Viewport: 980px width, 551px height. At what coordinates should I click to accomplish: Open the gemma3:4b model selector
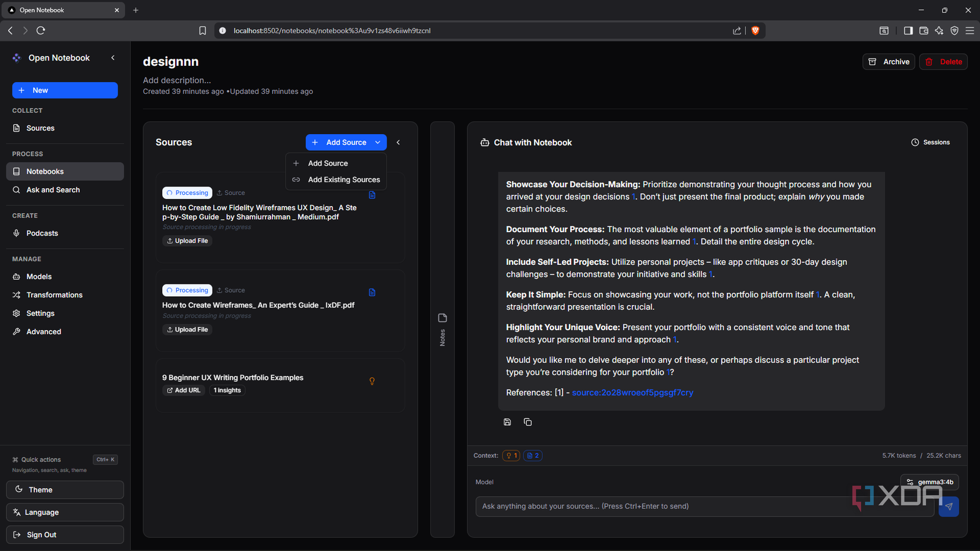tap(930, 482)
